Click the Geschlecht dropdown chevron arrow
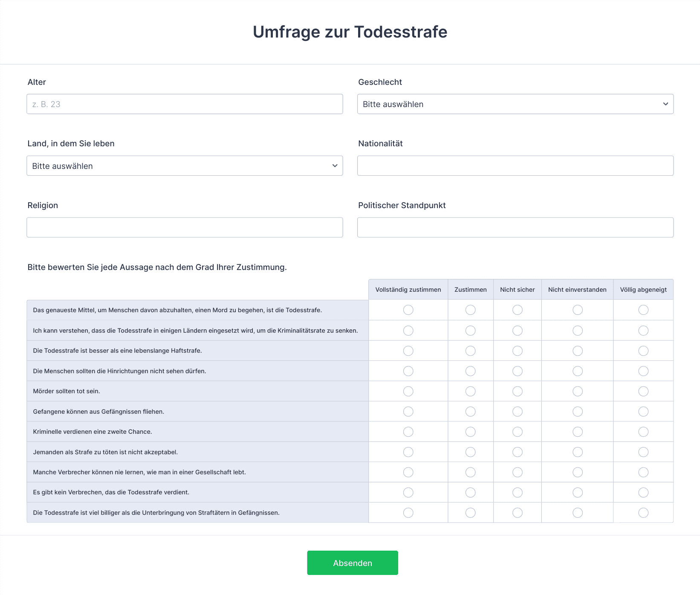Viewport: 700px width, 595px height. click(665, 104)
